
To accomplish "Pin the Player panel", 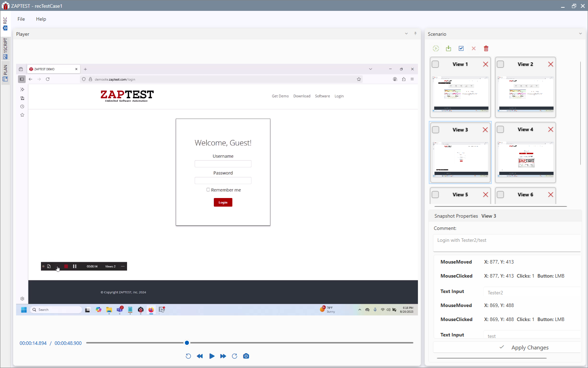I will click(415, 34).
